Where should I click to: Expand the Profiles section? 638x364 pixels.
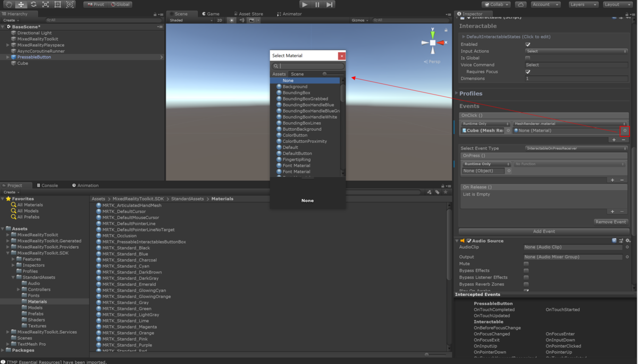pos(457,94)
